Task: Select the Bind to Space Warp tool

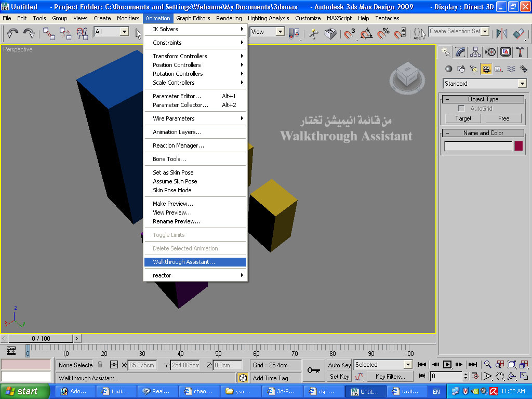Action: pyautogui.click(x=82, y=33)
